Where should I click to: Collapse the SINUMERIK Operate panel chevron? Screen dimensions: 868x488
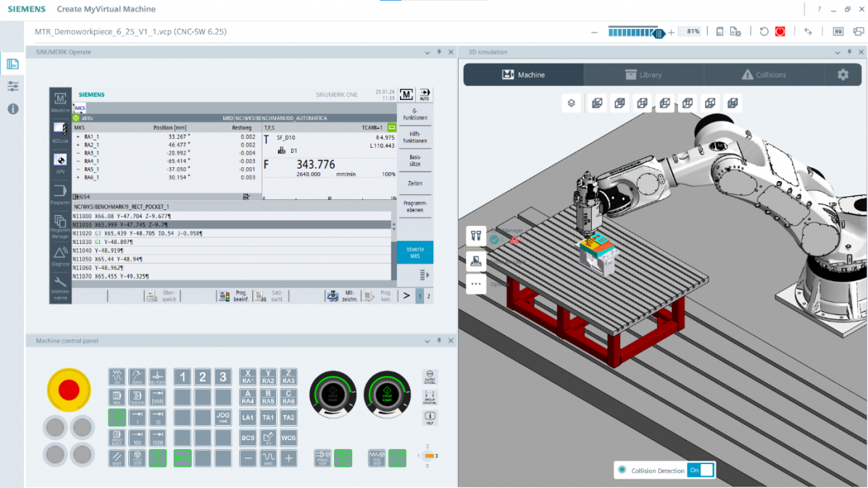(x=427, y=51)
